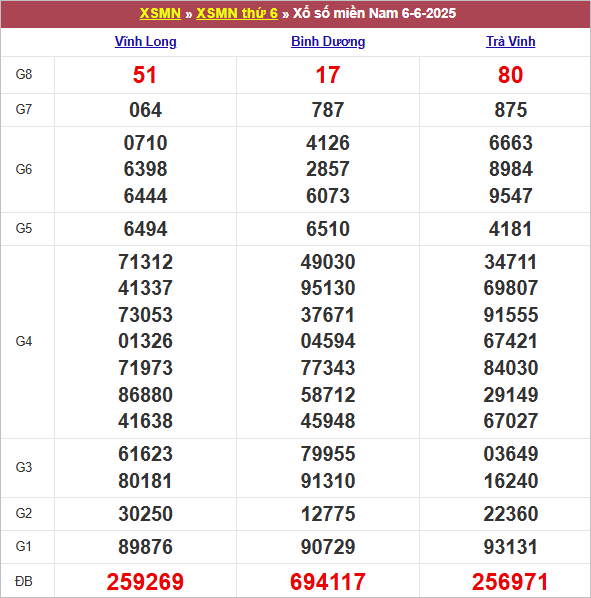
Task: Click the G4 number 91555
Action: pyautogui.click(x=511, y=315)
